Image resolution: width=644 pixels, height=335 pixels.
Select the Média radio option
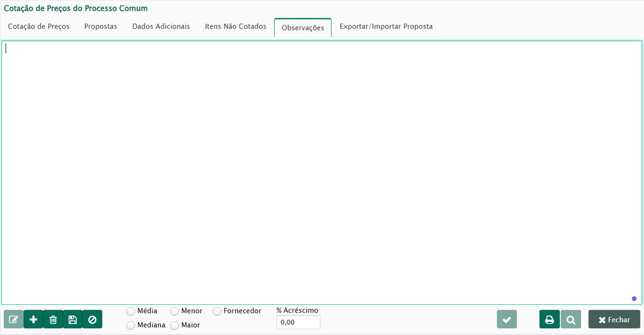tap(130, 311)
